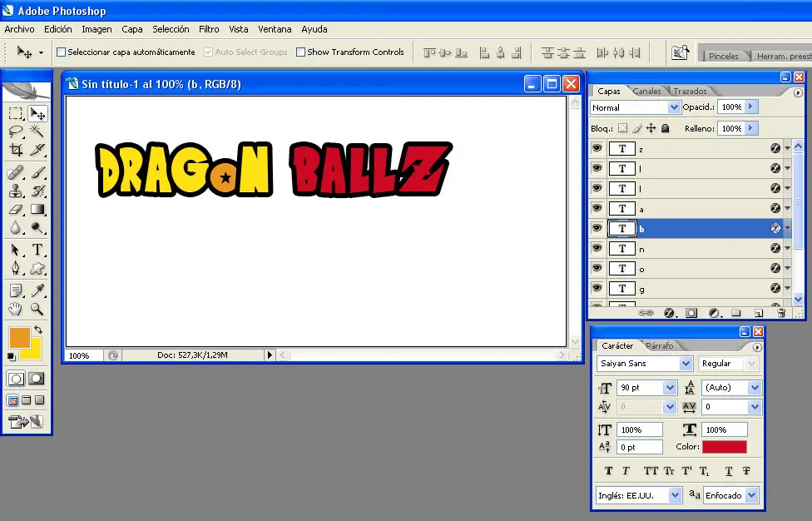Open the 90 pt font size dropdown

pyautogui.click(x=670, y=387)
